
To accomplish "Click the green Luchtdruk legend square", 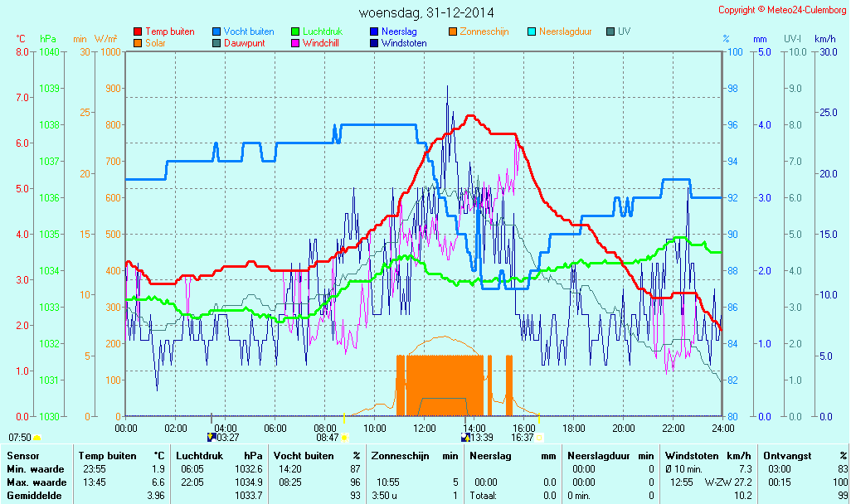I will click(x=295, y=31).
